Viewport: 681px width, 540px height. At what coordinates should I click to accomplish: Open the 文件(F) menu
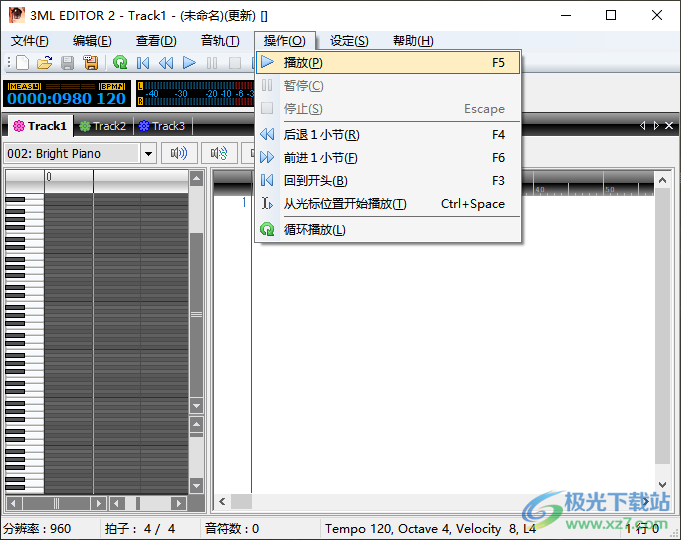click(30, 41)
